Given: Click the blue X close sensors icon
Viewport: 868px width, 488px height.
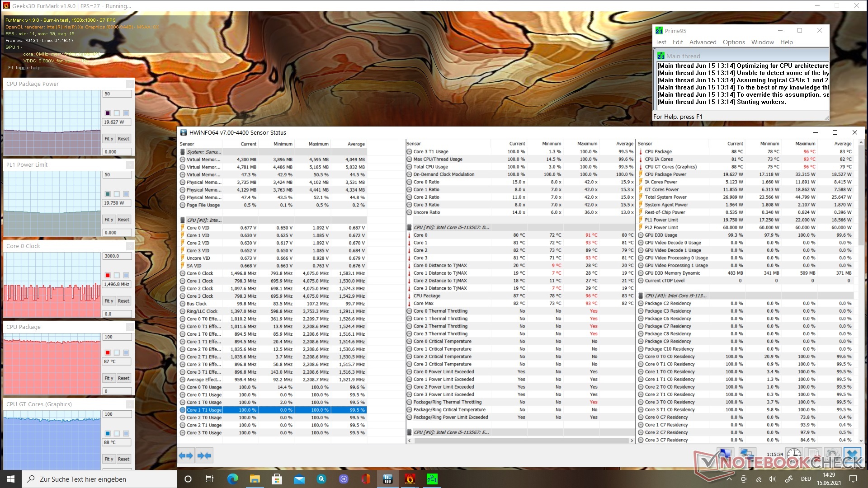Looking at the screenshot, I should (x=852, y=455).
